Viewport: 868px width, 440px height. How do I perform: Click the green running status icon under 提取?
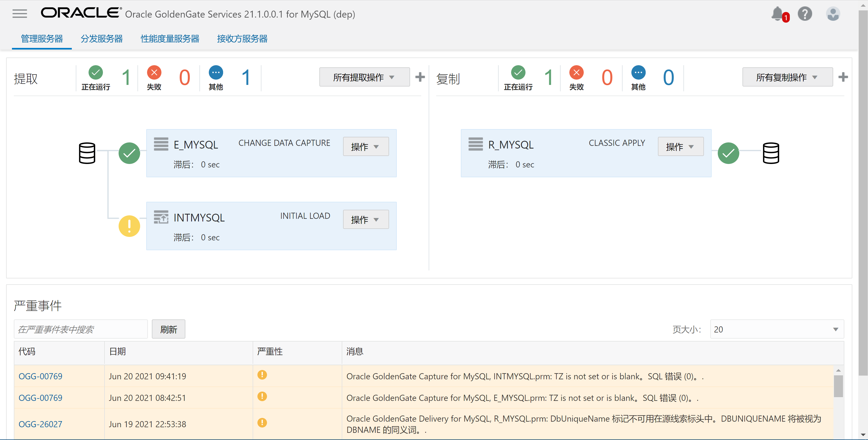(96, 72)
